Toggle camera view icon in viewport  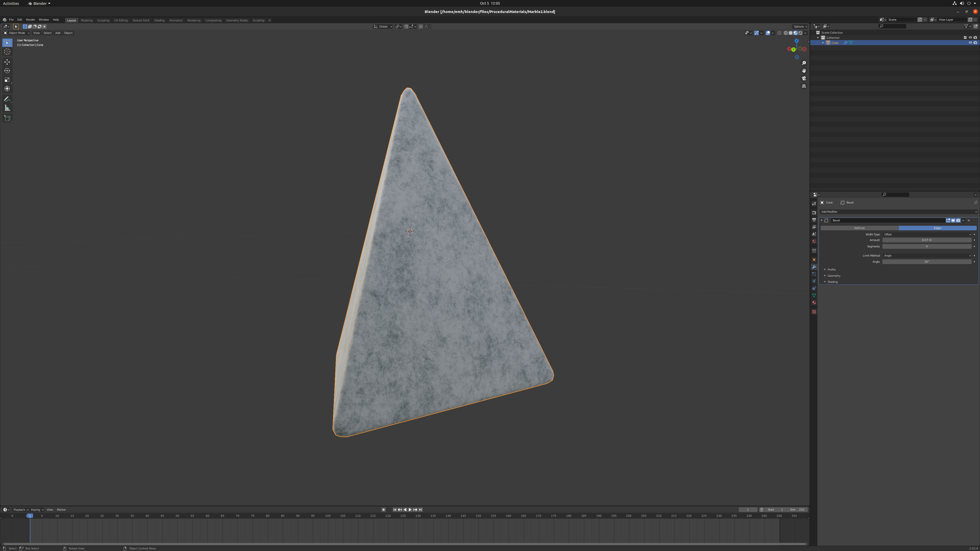[x=804, y=78]
